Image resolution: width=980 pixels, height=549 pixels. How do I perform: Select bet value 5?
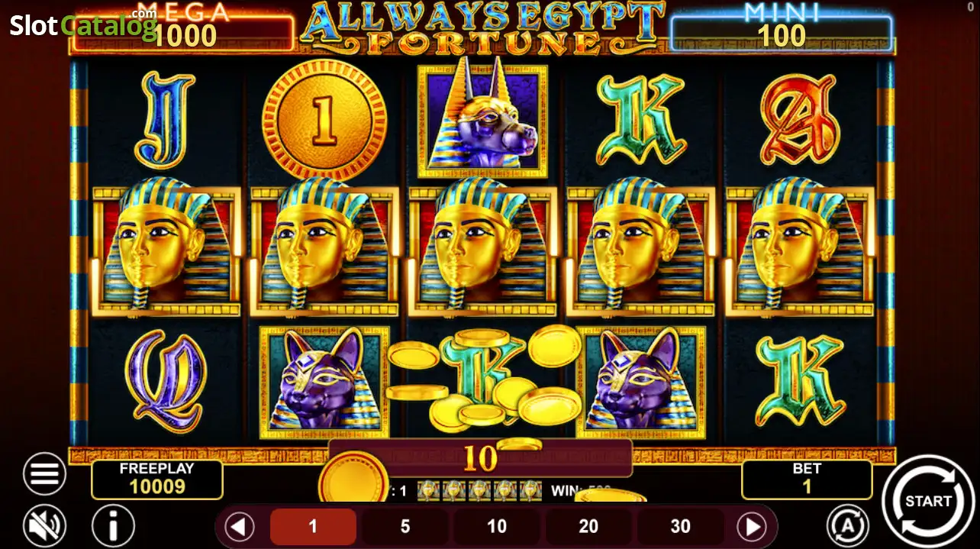[405, 527]
